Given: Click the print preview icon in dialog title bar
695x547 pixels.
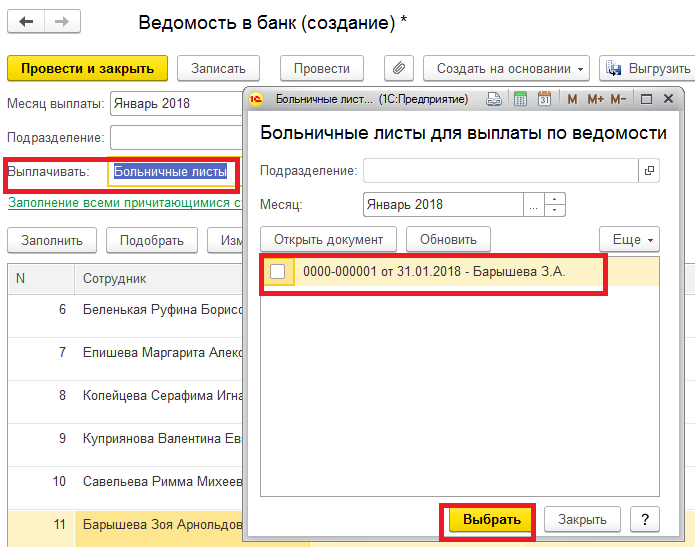Looking at the screenshot, I should click(493, 99).
